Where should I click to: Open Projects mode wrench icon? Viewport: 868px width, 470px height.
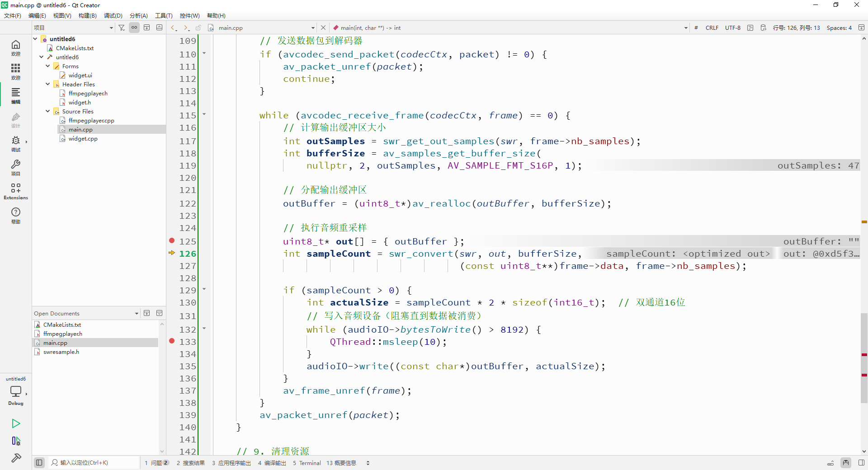point(16,167)
